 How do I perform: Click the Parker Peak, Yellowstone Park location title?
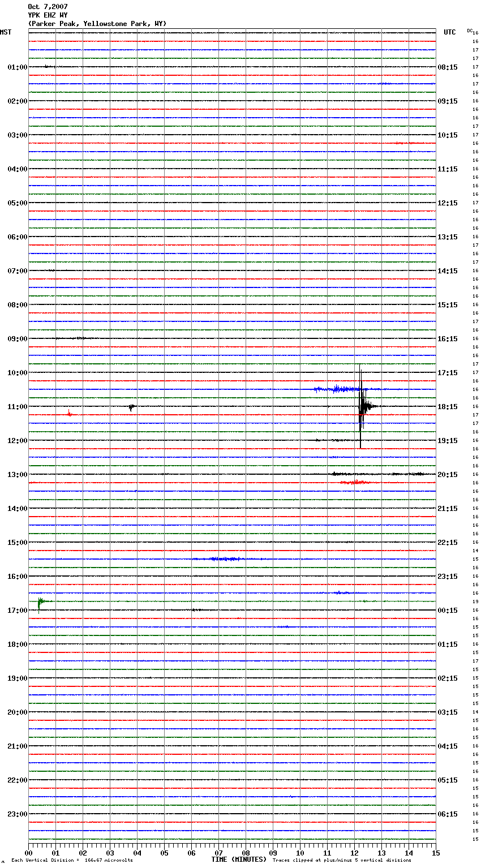(97, 24)
